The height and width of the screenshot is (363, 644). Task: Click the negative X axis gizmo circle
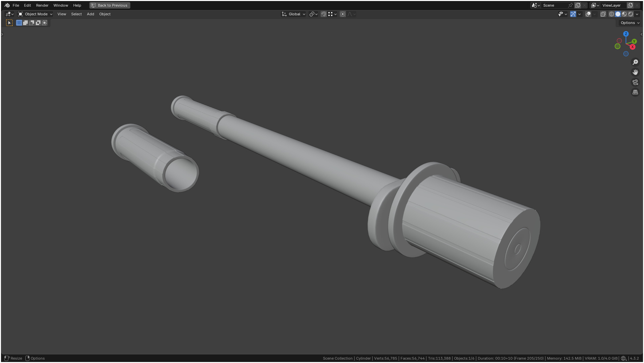pos(619,41)
